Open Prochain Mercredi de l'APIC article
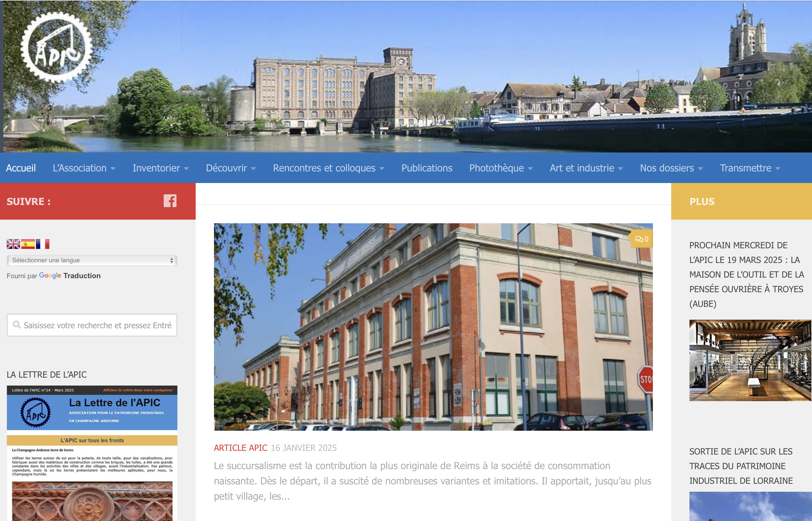The width and height of the screenshot is (812, 521). click(746, 274)
